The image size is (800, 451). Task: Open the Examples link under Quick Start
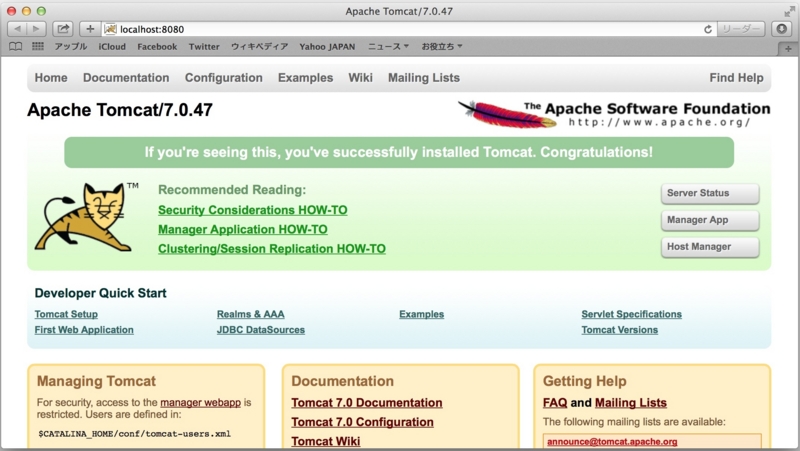point(421,314)
